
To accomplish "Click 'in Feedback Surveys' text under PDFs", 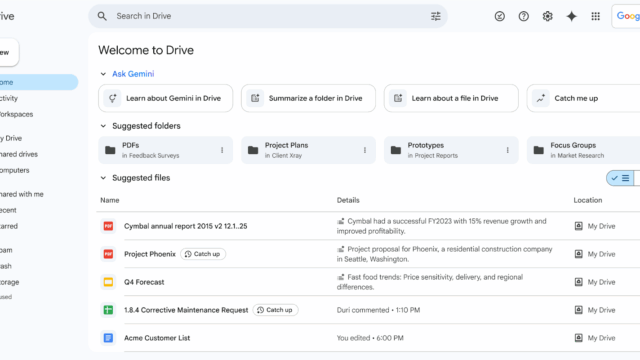I will coord(151,156).
